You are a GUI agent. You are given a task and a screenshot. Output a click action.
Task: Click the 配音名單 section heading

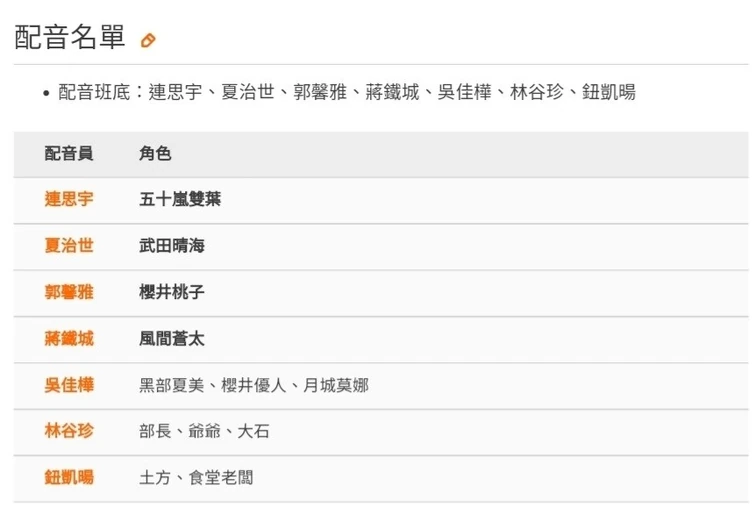(70, 38)
